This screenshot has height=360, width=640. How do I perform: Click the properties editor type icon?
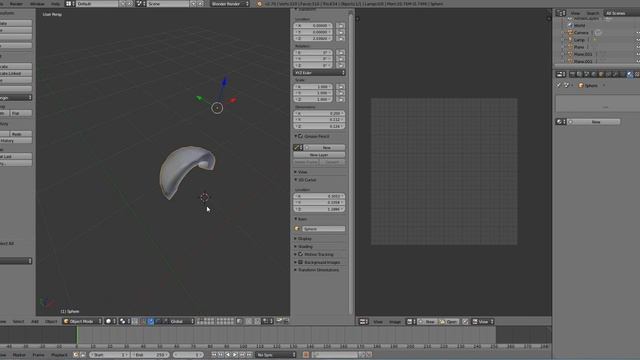(561, 74)
